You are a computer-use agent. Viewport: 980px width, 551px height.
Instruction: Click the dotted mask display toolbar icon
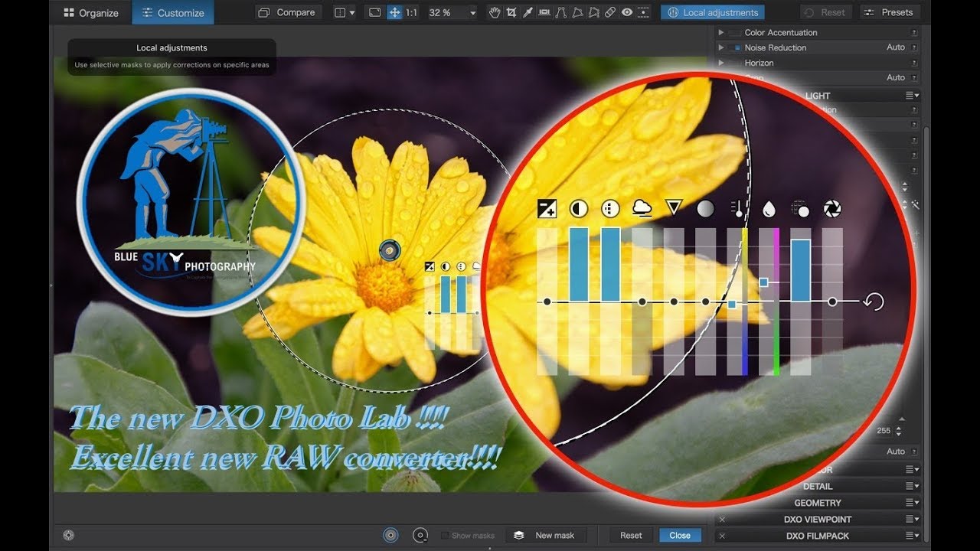click(x=644, y=12)
